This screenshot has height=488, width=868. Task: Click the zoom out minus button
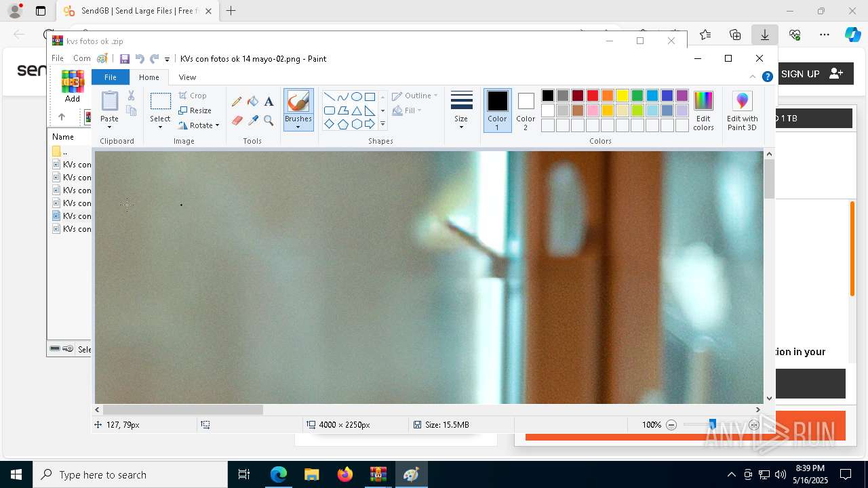pyautogui.click(x=671, y=425)
